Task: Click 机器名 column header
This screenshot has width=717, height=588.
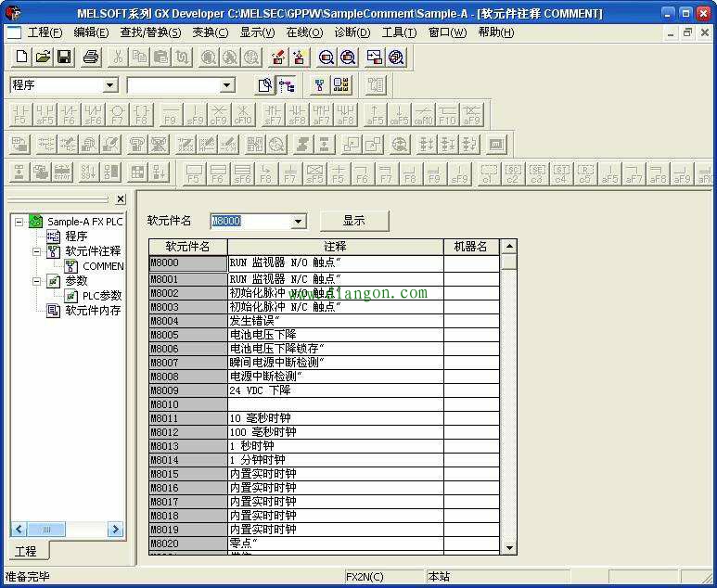Action: point(471,247)
